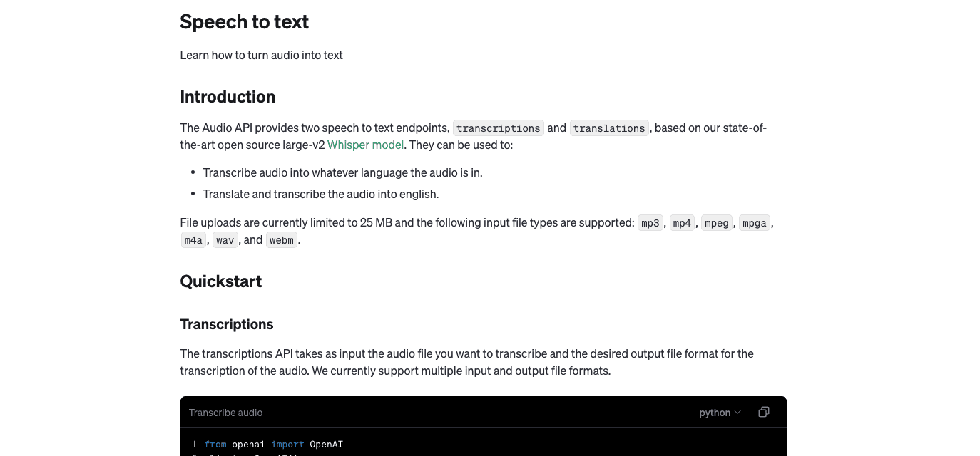Select the mp3 file type tag
Screen dimensions: 980x456
(650, 222)
